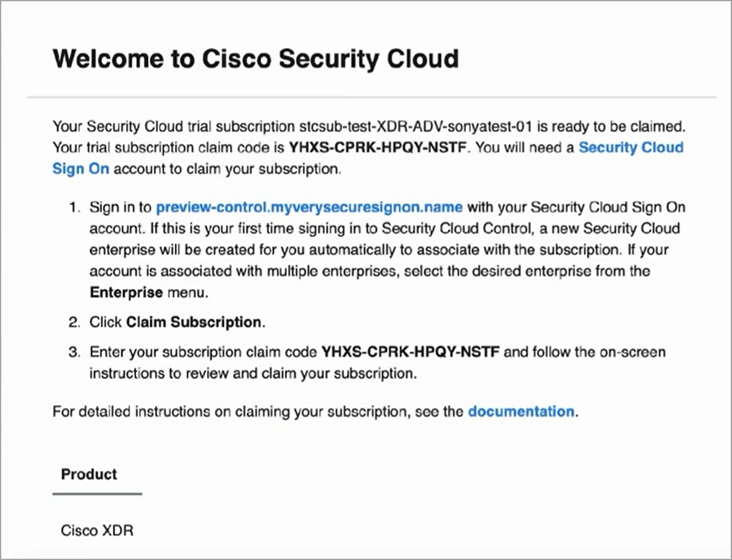Select the Product column header
This screenshot has height=560, width=732.
(x=89, y=474)
